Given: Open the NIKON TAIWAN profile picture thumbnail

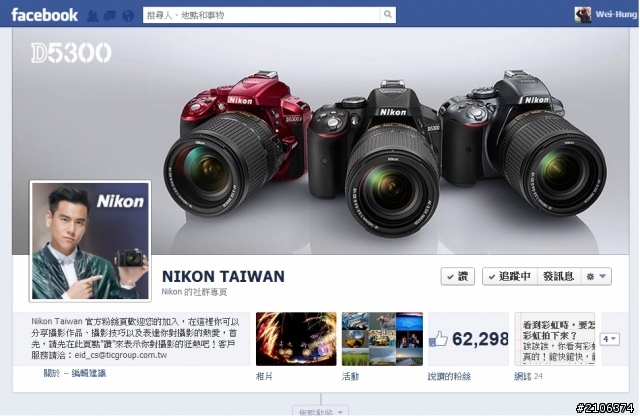Looking at the screenshot, I should click(x=90, y=241).
